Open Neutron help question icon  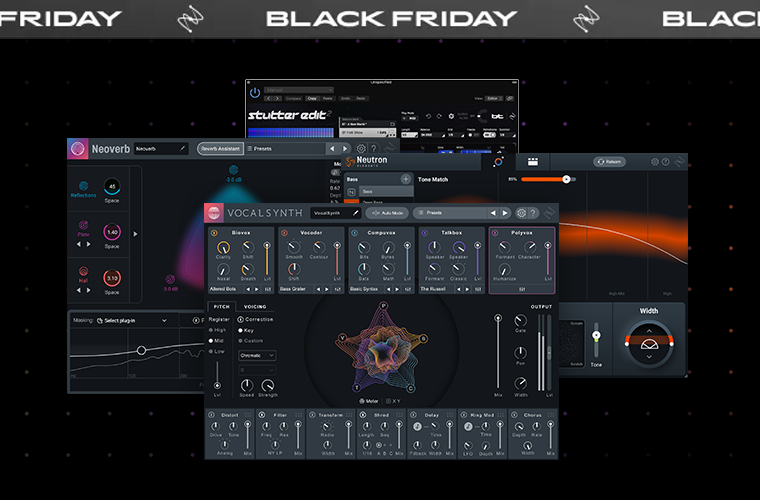coord(666,162)
